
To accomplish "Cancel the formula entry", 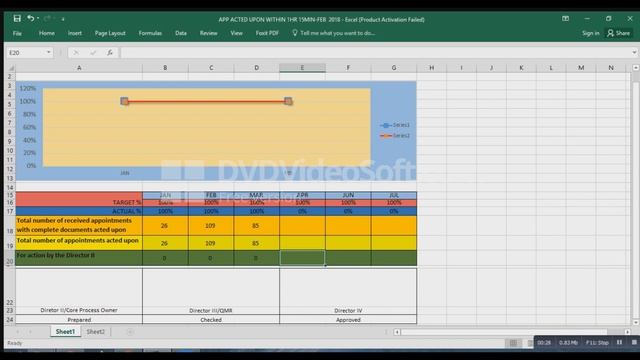I will coord(76,52).
